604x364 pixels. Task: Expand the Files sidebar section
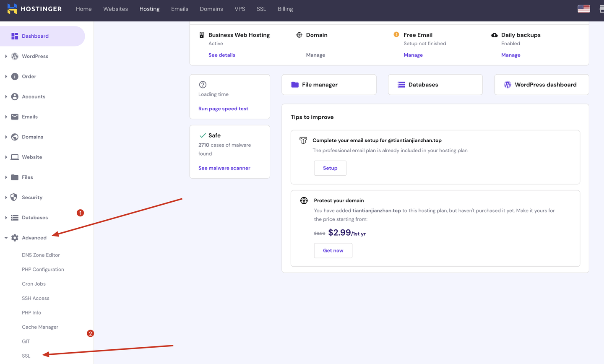pyautogui.click(x=6, y=177)
